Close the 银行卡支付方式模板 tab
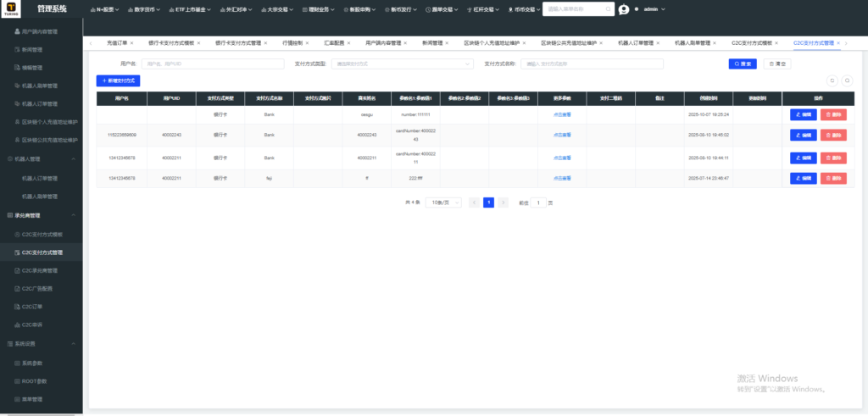 (x=198, y=43)
